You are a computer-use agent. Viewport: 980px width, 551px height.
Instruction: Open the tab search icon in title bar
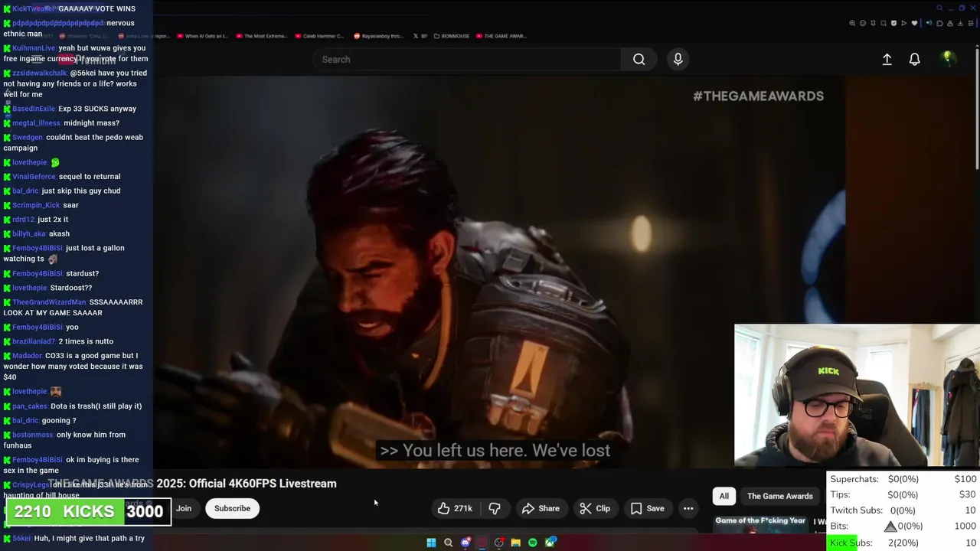tap(939, 8)
